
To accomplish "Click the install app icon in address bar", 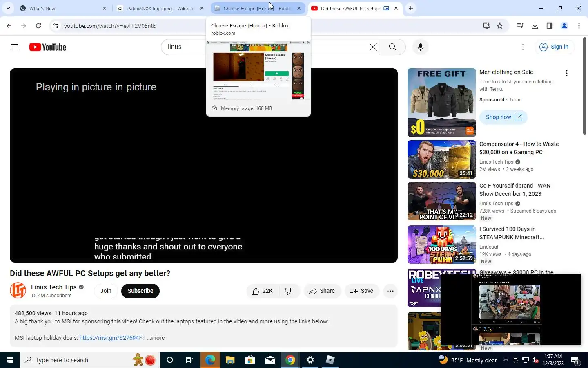I will click(486, 26).
